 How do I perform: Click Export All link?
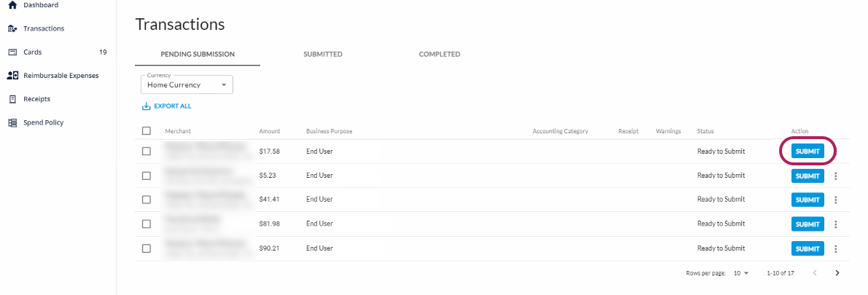click(167, 106)
